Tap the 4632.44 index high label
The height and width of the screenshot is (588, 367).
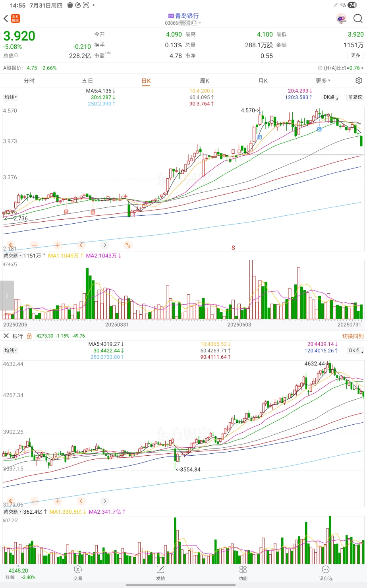coord(317,364)
